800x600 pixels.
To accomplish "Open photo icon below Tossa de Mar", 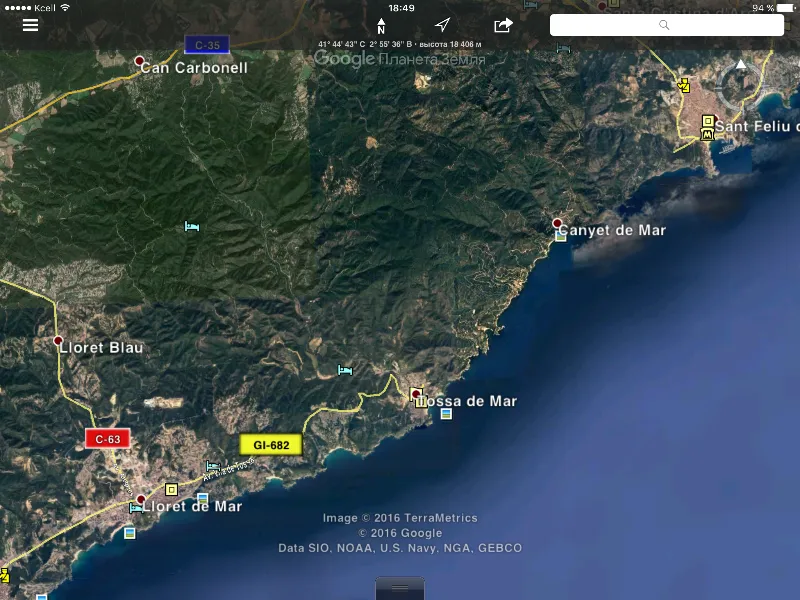I will 446,414.
